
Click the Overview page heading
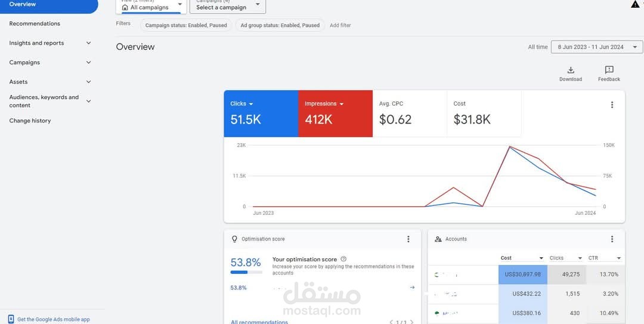135,47
